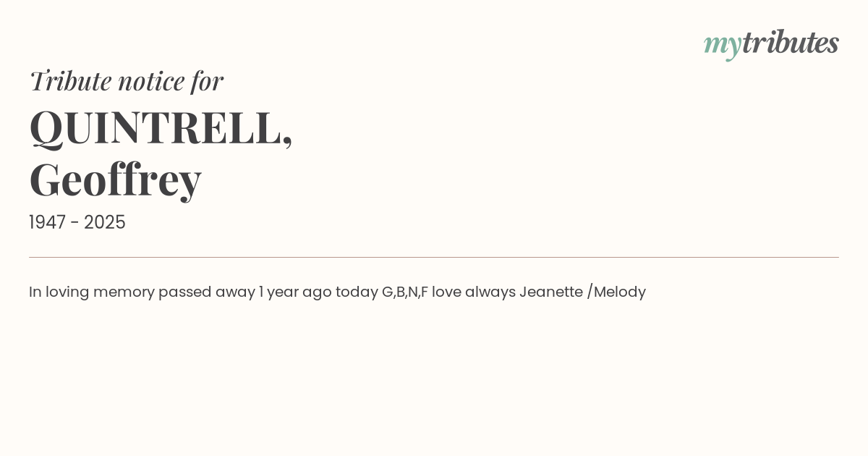The height and width of the screenshot is (456, 868).
Task: Click the words 'In loving memory'
Action: 91,292
